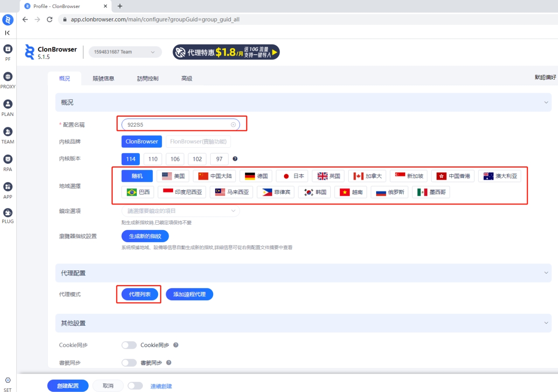Toggle the 書籤同步 switch

pyautogui.click(x=129, y=363)
